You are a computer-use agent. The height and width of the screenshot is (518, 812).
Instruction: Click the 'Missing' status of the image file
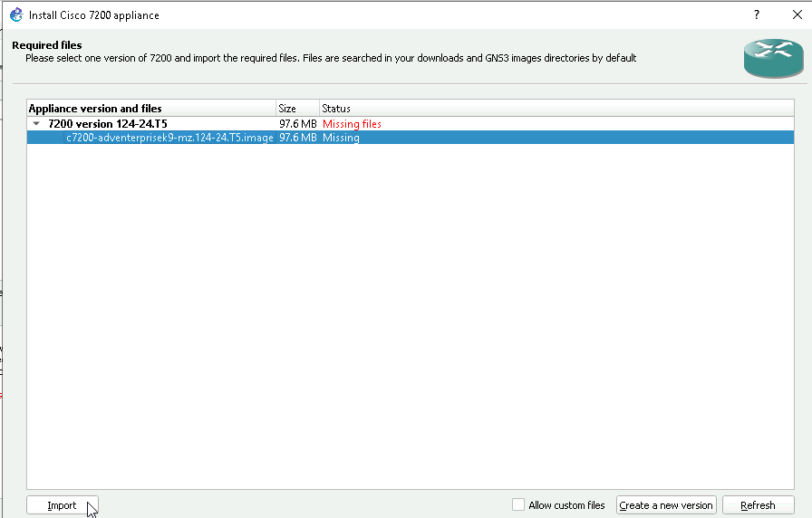(341, 137)
